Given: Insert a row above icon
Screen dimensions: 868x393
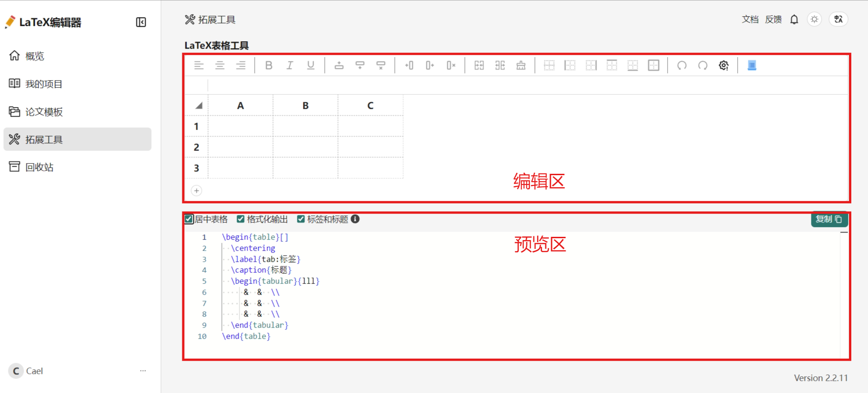Looking at the screenshot, I should (339, 65).
